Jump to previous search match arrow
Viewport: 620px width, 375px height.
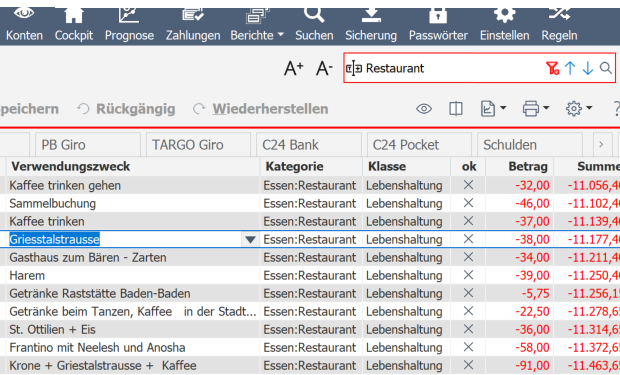tap(570, 68)
